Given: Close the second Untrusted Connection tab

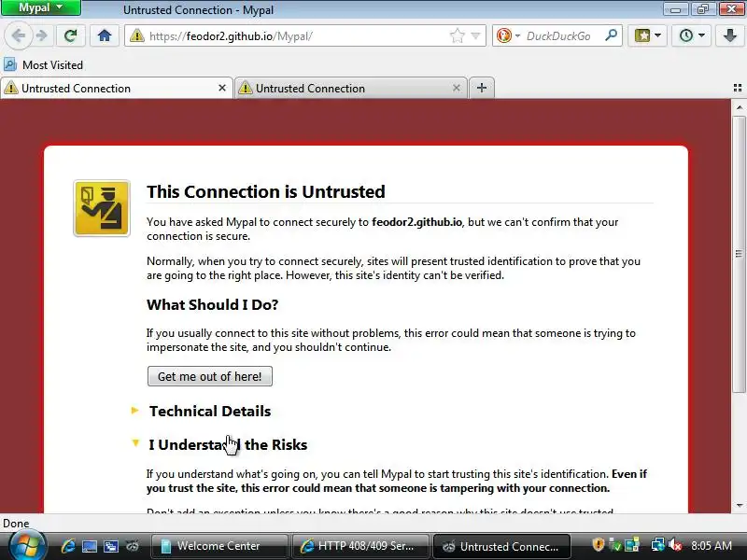Looking at the screenshot, I should point(457,88).
